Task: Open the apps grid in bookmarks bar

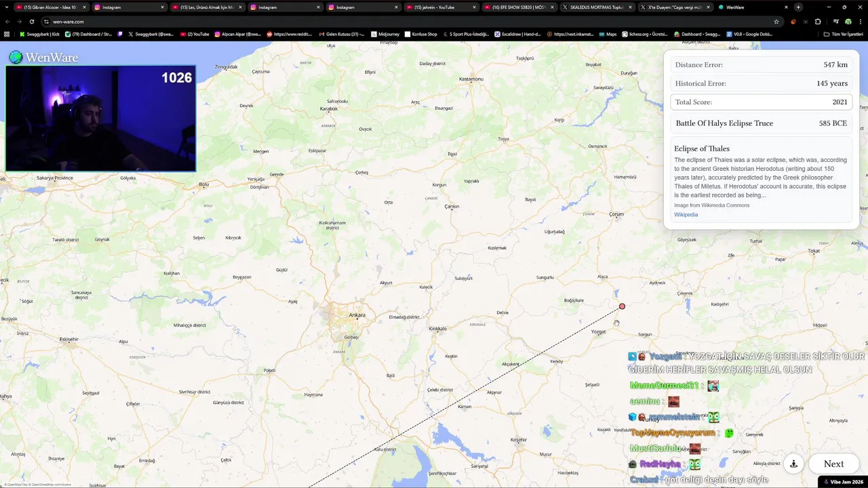Action: [7, 34]
